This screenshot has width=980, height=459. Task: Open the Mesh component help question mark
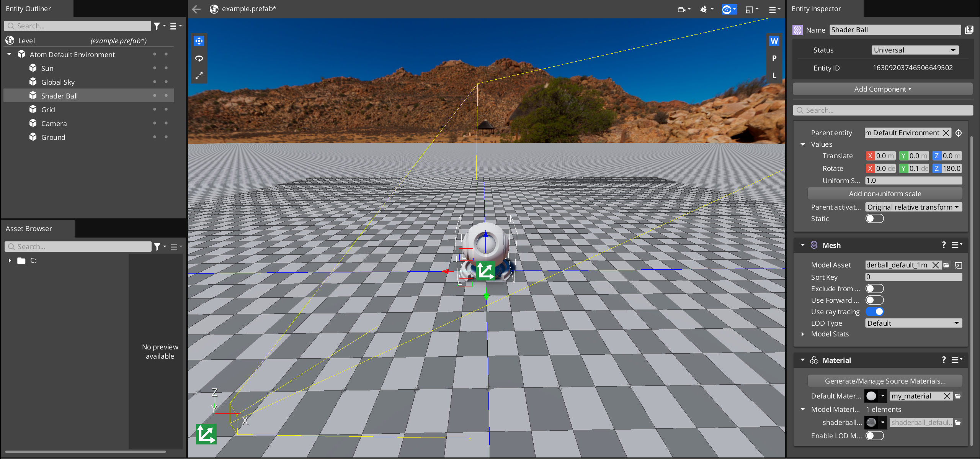[944, 245]
